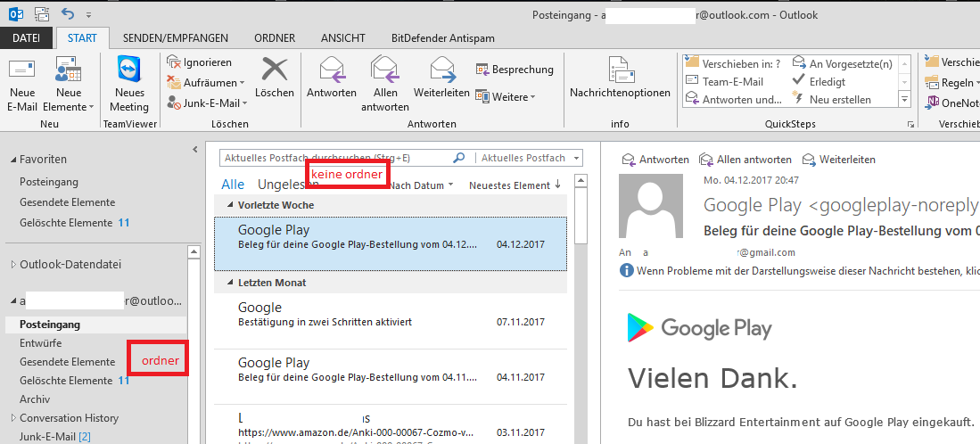980x444 pixels.
Task: Collapse the Letzten Monat group
Action: [231, 283]
